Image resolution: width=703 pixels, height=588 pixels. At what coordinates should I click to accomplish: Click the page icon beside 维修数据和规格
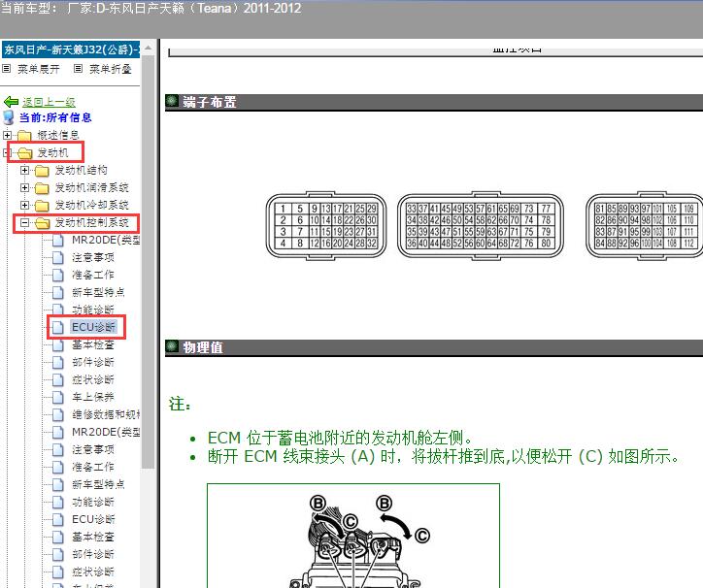pyautogui.click(x=58, y=415)
